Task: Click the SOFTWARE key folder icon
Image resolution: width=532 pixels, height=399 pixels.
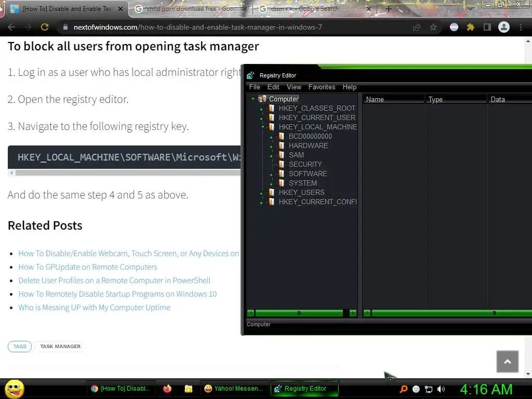Action: click(281, 174)
